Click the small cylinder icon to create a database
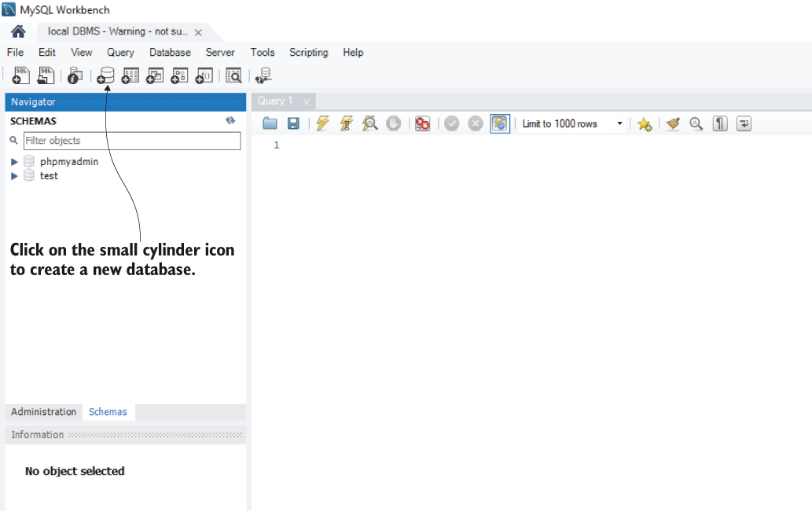 [105, 75]
